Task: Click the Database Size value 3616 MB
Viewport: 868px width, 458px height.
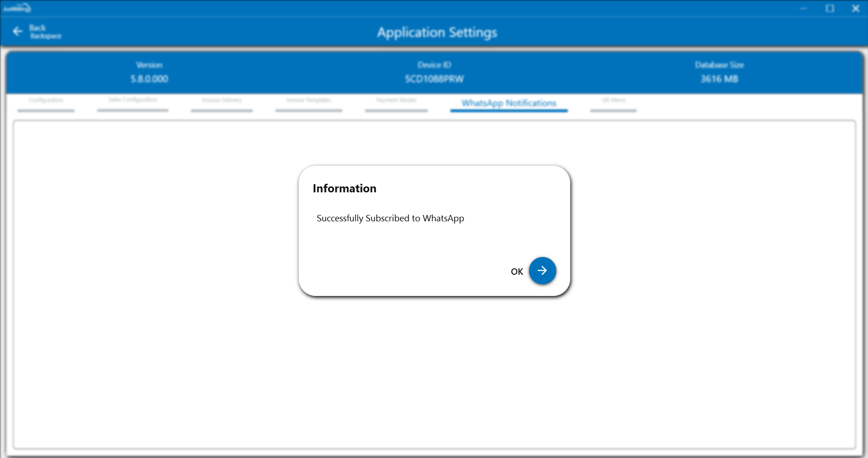Action: point(719,79)
